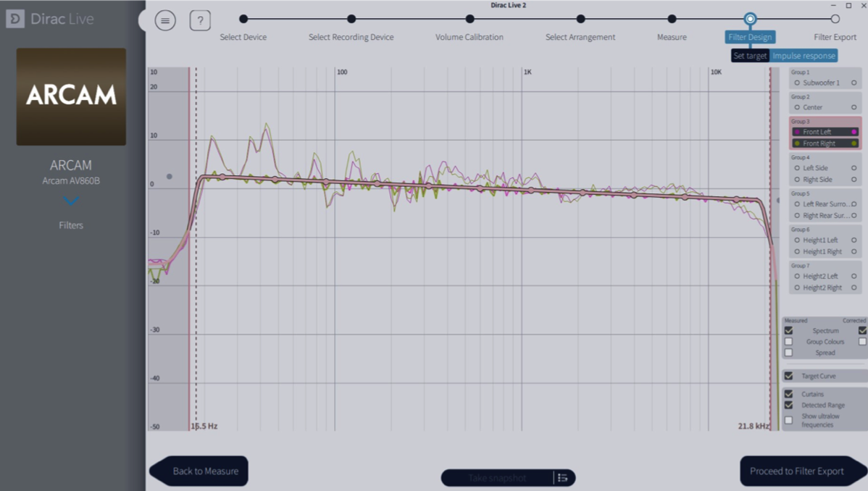This screenshot has width=868, height=491.
Task: Select the Set target tab
Action: tap(750, 56)
